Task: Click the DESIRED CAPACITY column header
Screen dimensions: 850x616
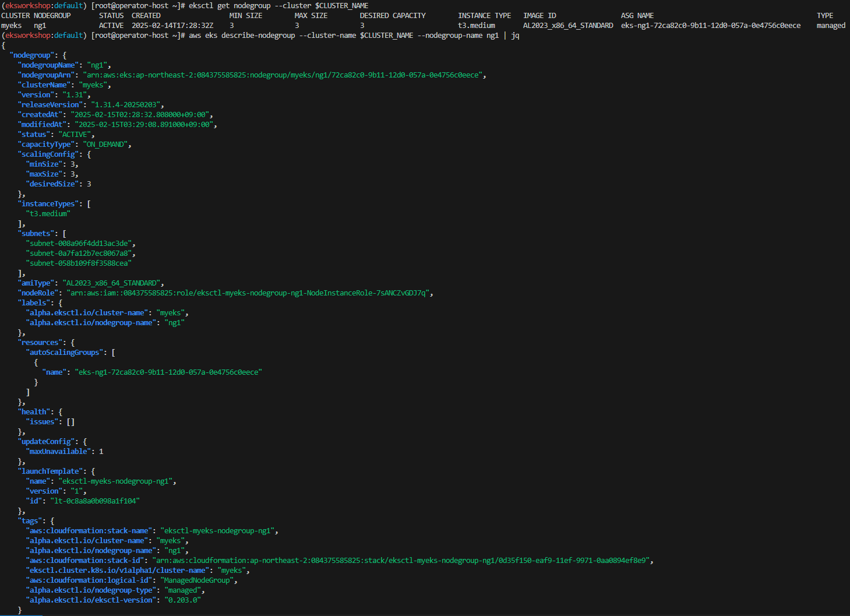Action: (393, 16)
